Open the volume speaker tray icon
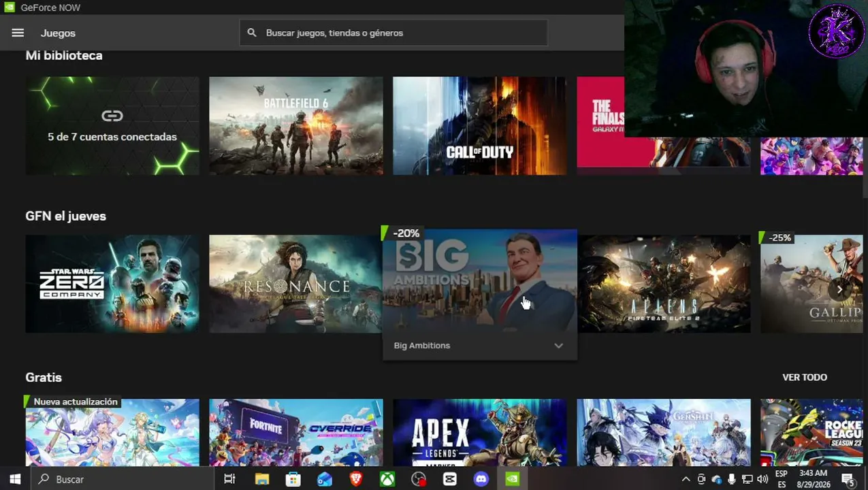868x490 pixels. (762, 479)
